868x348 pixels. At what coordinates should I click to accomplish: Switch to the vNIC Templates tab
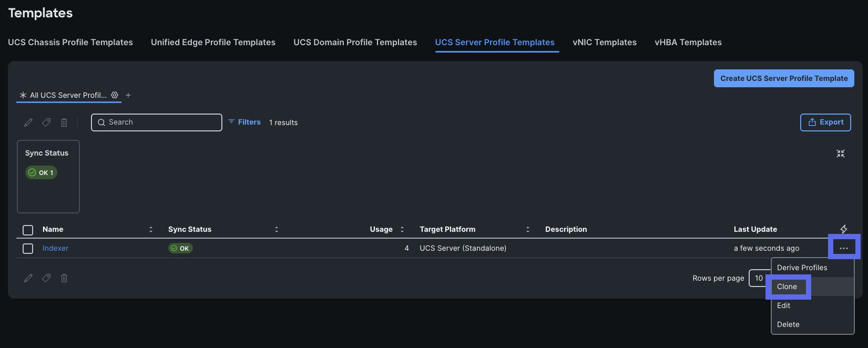pyautogui.click(x=604, y=42)
